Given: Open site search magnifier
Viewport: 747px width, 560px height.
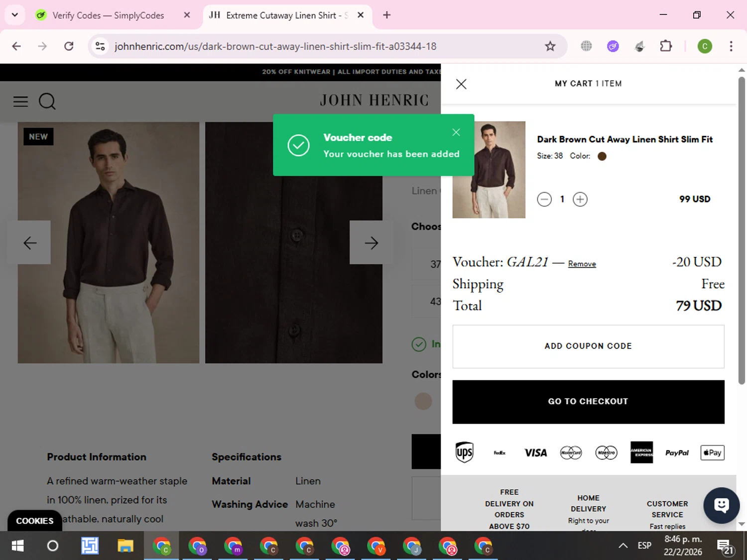Looking at the screenshot, I should point(47,102).
